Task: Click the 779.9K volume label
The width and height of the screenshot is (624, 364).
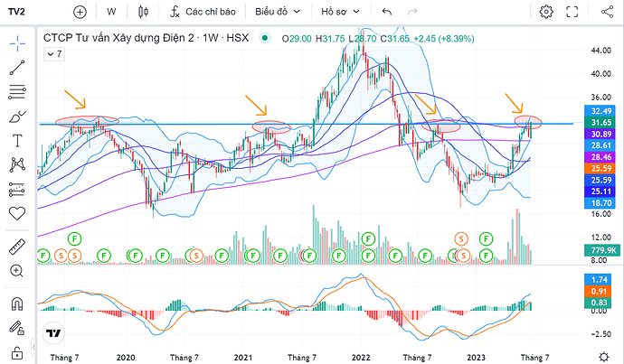Action: pos(603,250)
